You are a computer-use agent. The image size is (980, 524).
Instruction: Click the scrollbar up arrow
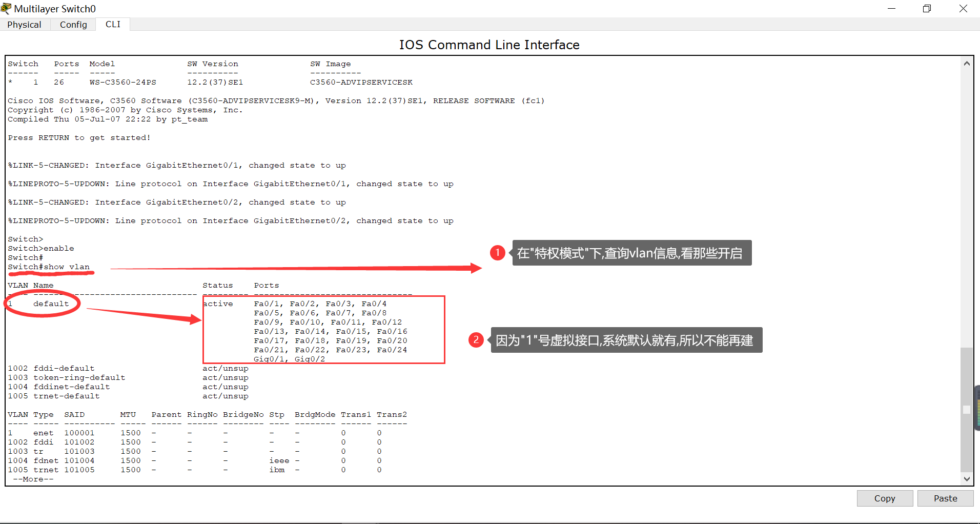tap(967, 64)
